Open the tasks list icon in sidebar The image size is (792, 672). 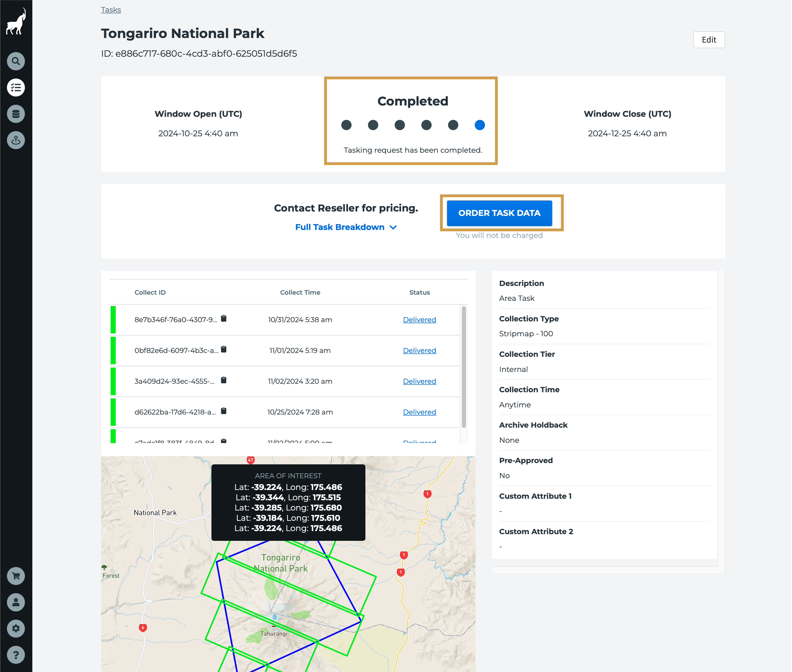pyautogui.click(x=16, y=88)
